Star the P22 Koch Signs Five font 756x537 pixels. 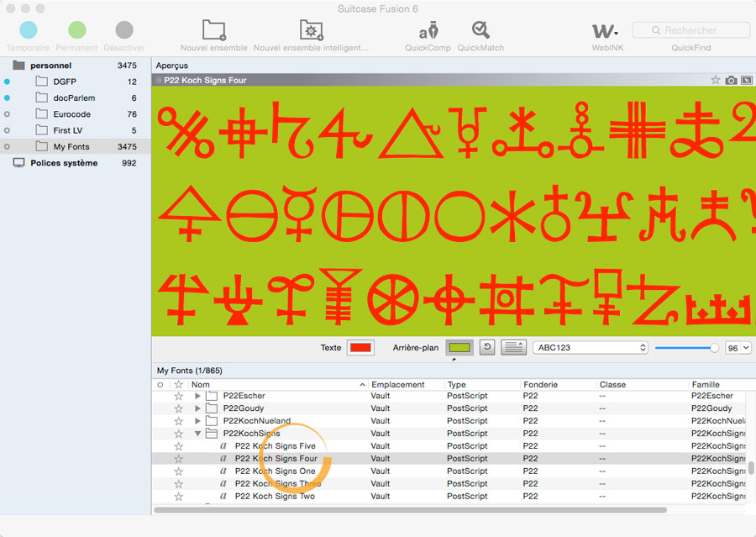[x=178, y=445]
